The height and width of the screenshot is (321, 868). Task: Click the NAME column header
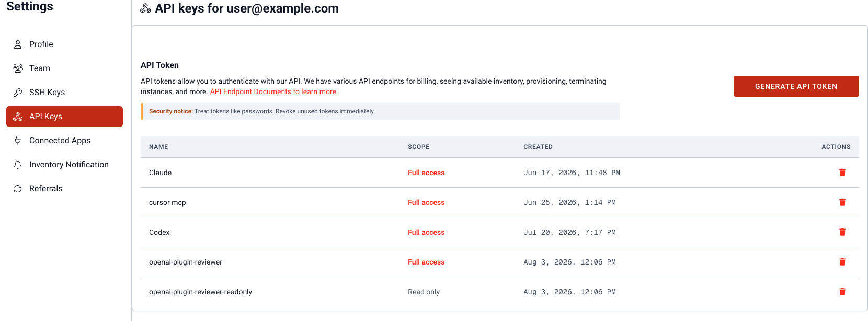pos(158,147)
